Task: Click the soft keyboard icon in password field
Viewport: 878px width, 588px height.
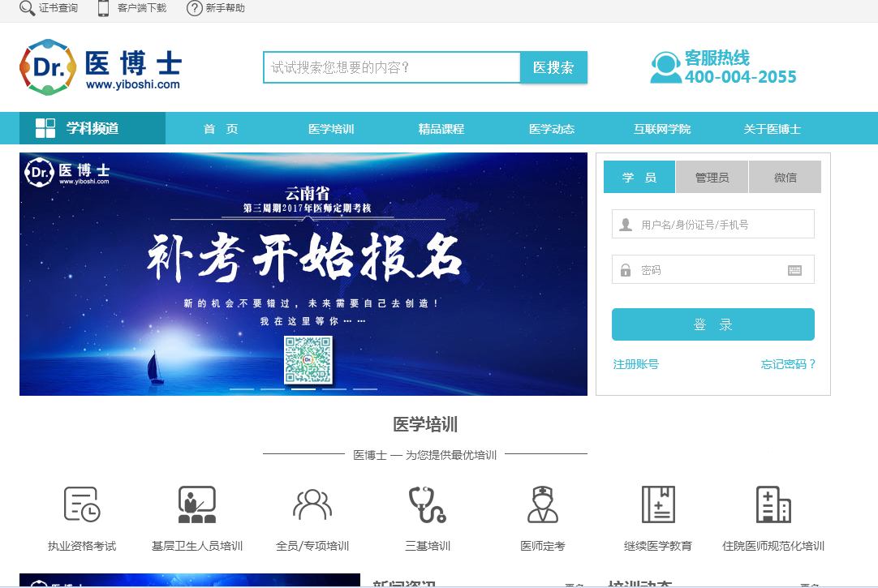Action: click(794, 270)
